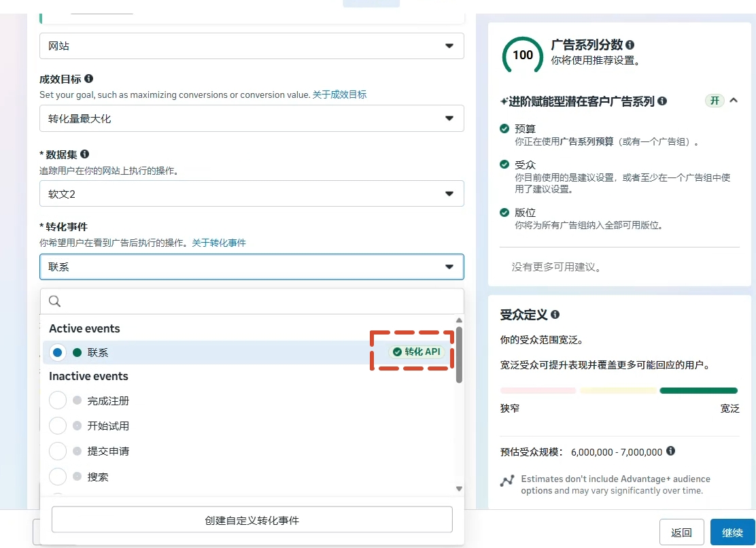Screen dimensions: 756x548
Task: Choose the 开始试用 radio option
Action: pyautogui.click(x=58, y=426)
